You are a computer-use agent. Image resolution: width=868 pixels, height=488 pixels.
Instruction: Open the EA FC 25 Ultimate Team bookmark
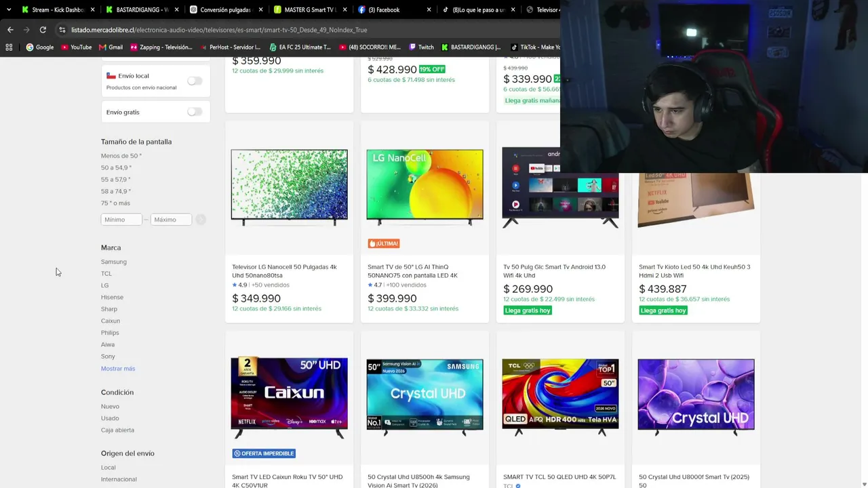click(300, 47)
